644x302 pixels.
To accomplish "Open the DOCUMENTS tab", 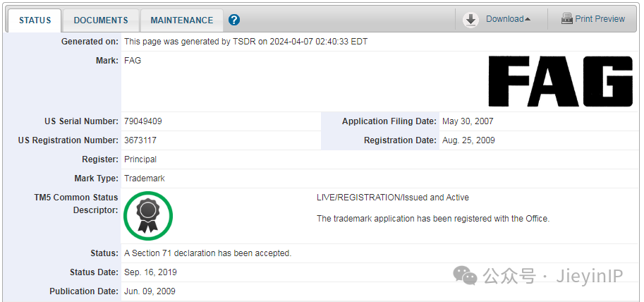I will point(101,20).
